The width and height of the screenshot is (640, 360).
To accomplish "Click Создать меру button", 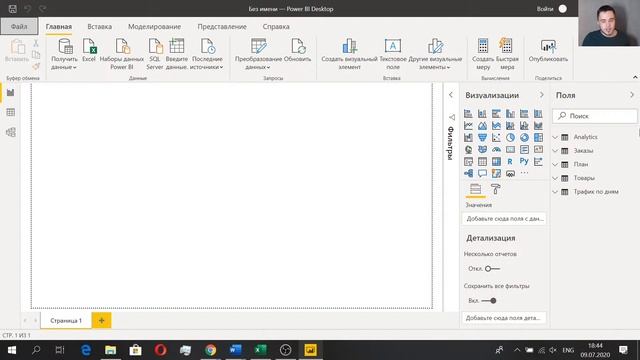I will pyautogui.click(x=483, y=55).
